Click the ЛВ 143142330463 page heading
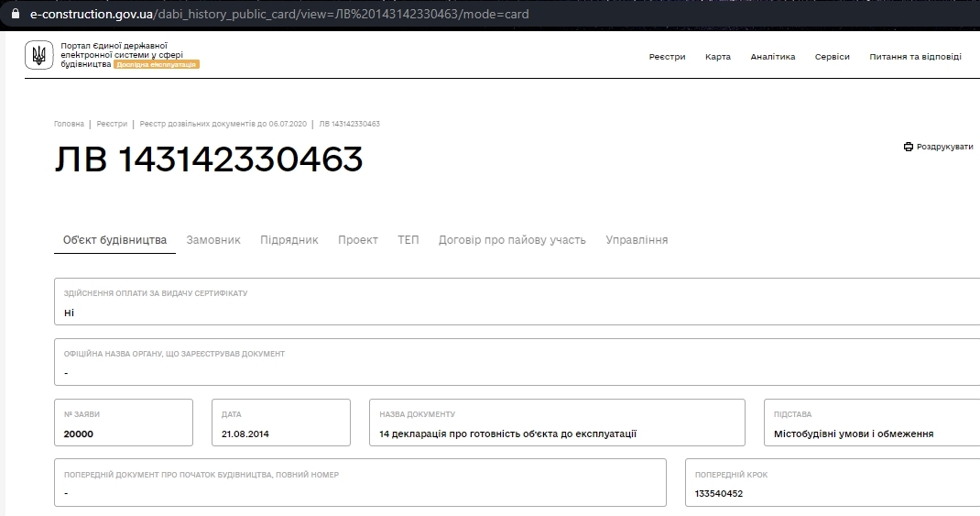 209,159
